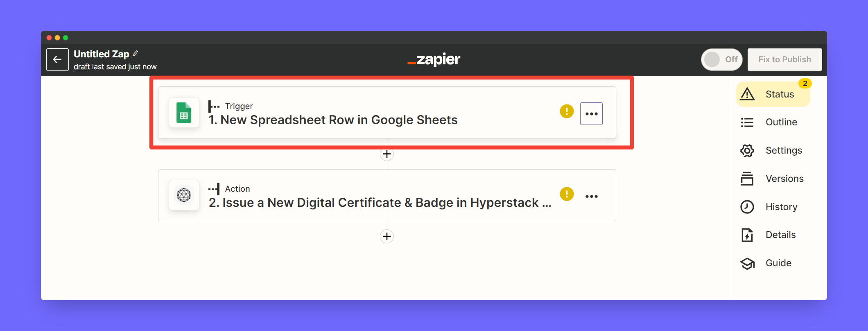The width and height of the screenshot is (868, 331).
Task: Switch to the Outline panel
Action: [x=781, y=122]
